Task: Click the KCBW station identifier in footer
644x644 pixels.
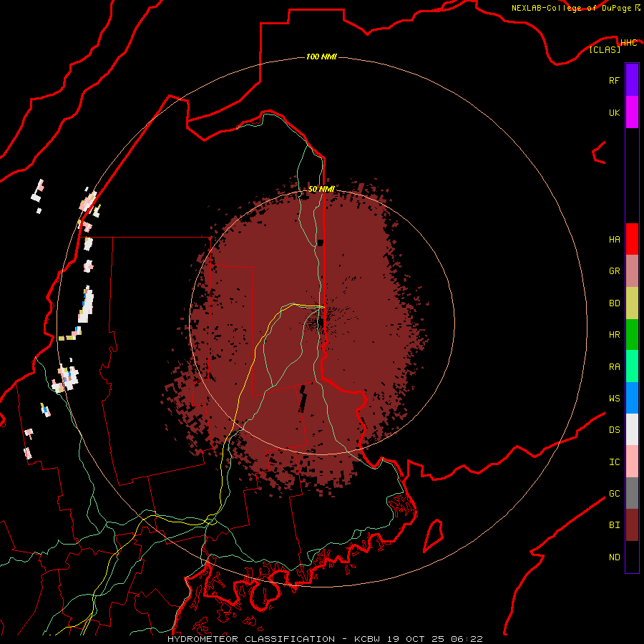Action: tap(367, 639)
